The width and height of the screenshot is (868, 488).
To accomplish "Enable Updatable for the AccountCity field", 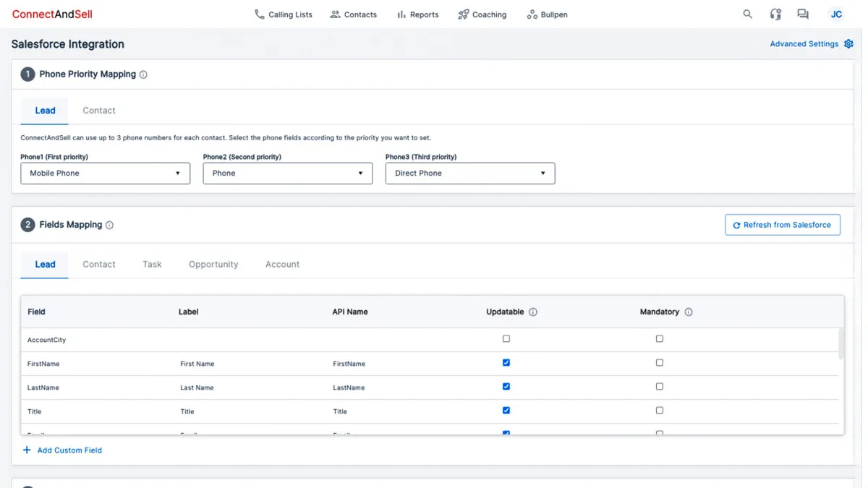I will tap(506, 338).
